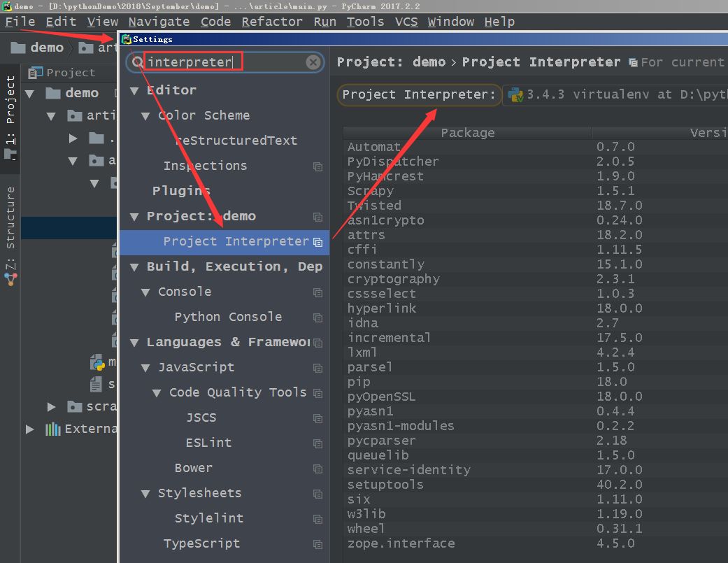Select Project Interpreter in settings tree
The height and width of the screenshot is (563, 728).
(x=224, y=242)
